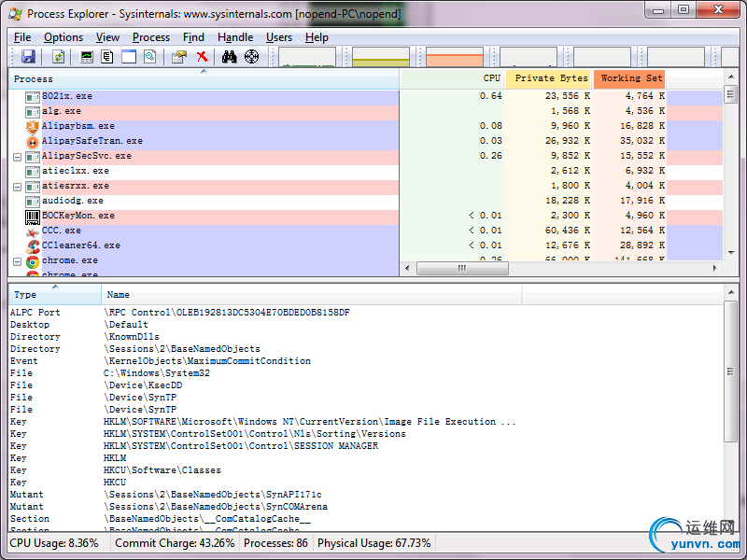Collapse the chrome.exe tree node
Screen dimensions: 747x560
17,261
